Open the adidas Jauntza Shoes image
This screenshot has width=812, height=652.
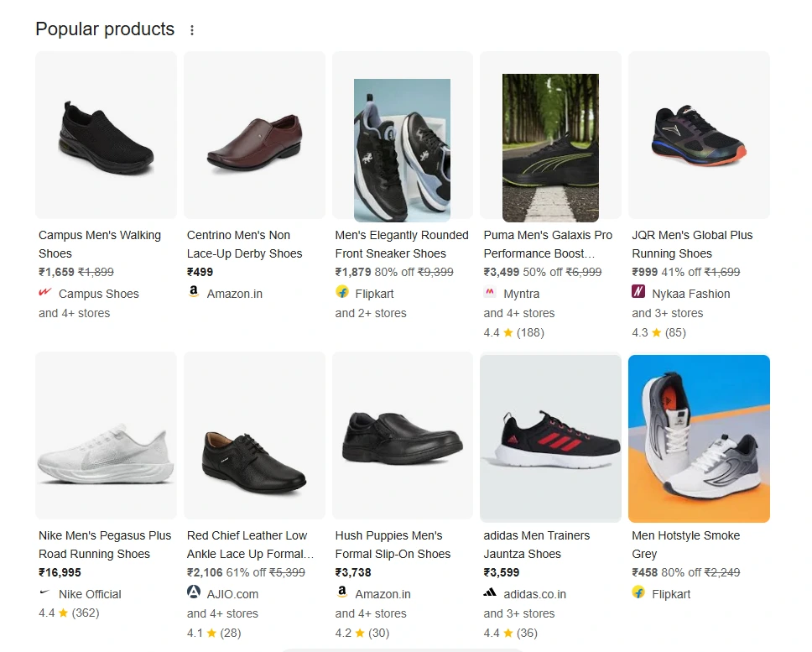click(550, 437)
